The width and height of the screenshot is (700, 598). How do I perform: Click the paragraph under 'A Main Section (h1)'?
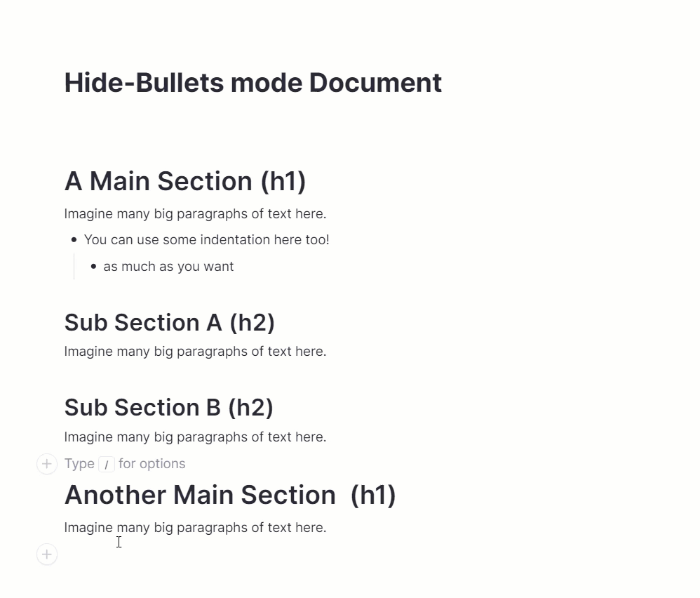(195, 214)
